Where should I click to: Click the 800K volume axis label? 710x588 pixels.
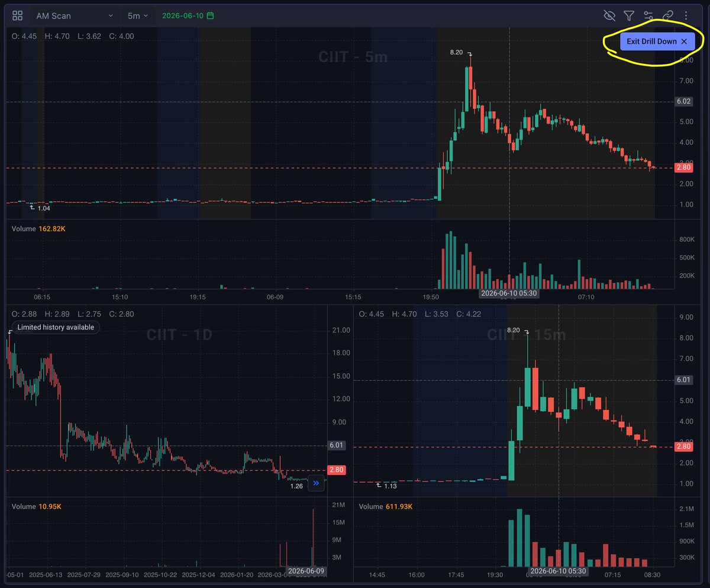pos(686,240)
